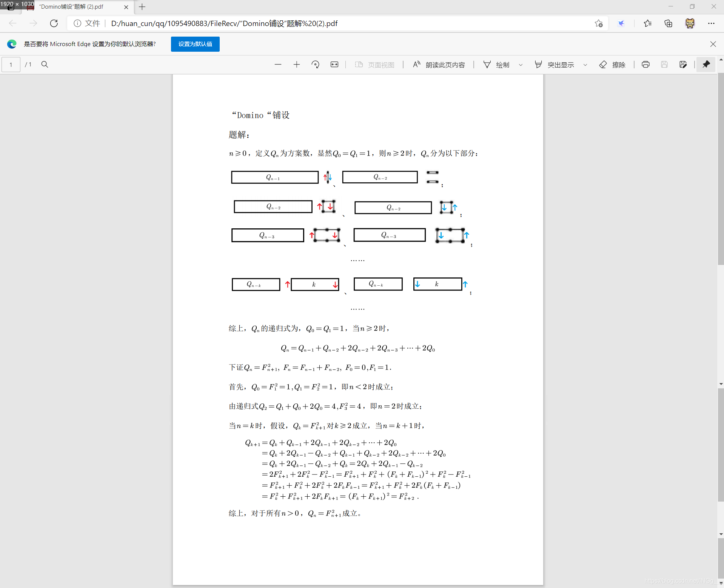Fit PDF to page width
The height and width of the screenshot is (588, 724).
(334, 65)
